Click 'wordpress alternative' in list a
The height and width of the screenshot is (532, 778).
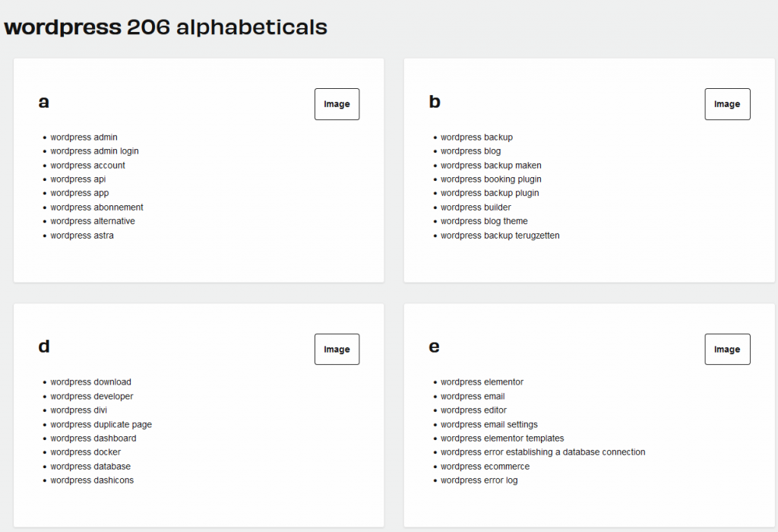[93, 221]
